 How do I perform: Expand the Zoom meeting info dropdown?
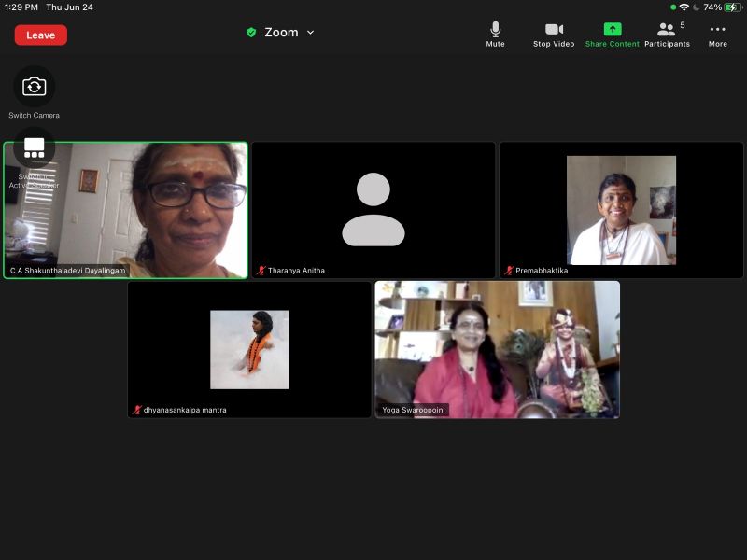(x=310, y=33)
